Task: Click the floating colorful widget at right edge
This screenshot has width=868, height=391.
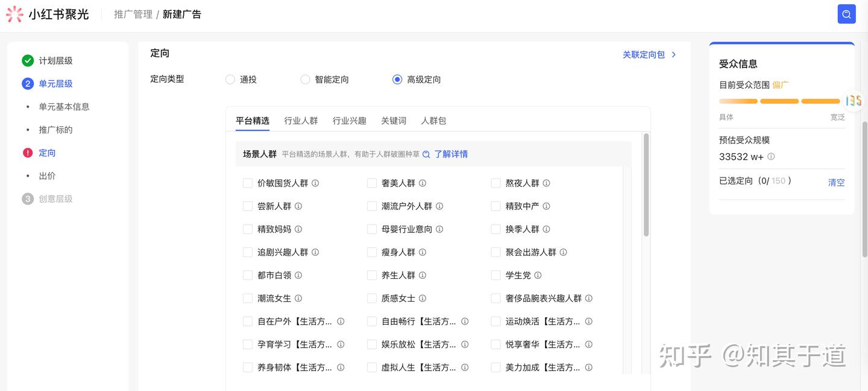Action: point(854,100)
